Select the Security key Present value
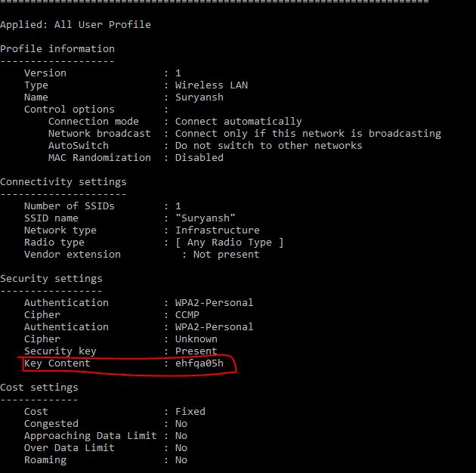This screenshot has width=476, height=473. click(196, 351)
